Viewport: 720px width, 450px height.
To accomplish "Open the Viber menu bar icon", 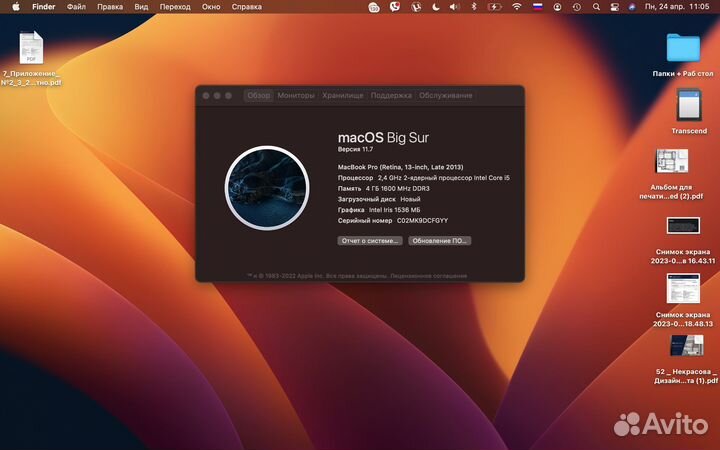I will pos(394,7).
